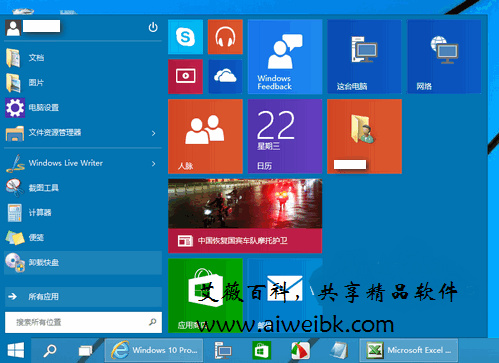499x363 pixels.
Task: Open 文档 documents folder
Action: (83, 58)
